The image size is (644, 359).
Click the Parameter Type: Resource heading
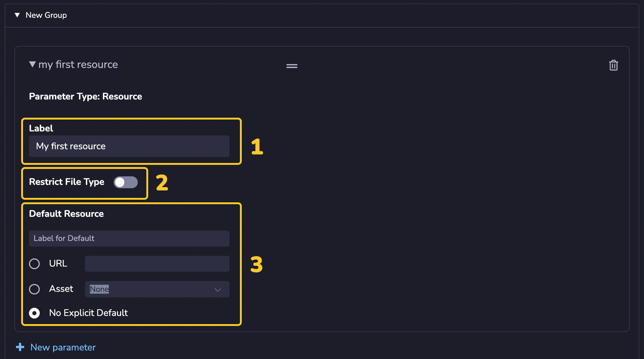coord(85,97)
